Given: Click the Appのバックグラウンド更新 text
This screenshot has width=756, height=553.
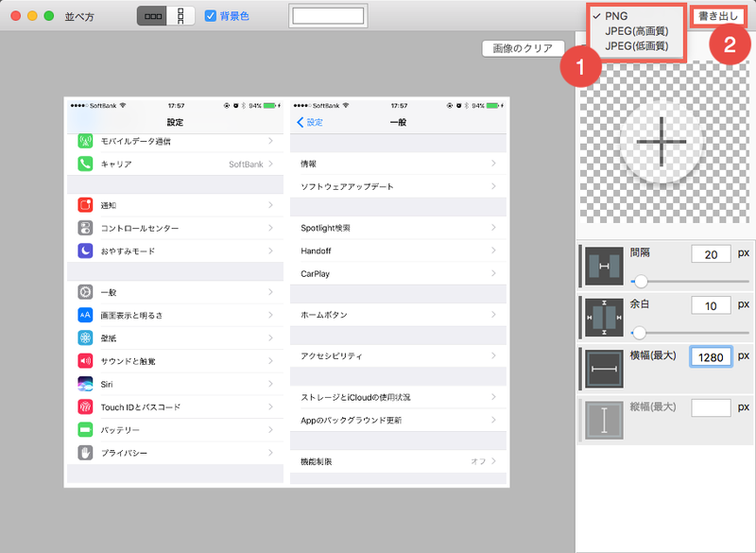Looking at the screenshot, I should [x=351, y=420].
